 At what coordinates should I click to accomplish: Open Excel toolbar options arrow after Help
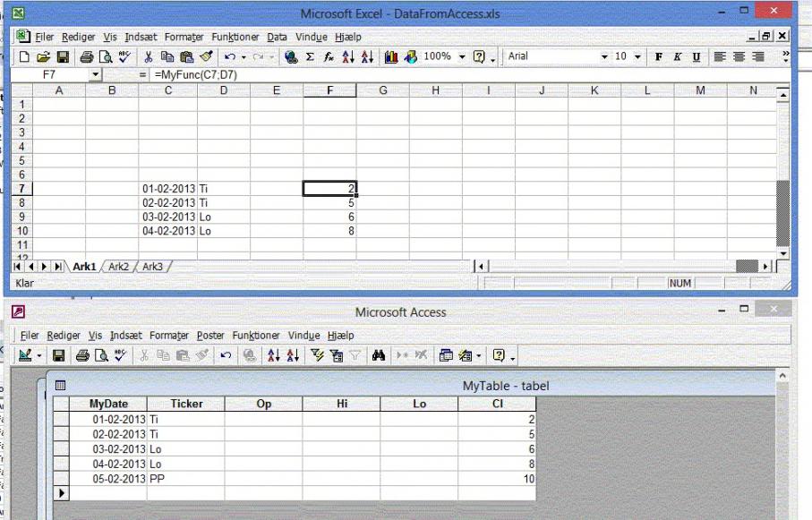coord(492,60)
